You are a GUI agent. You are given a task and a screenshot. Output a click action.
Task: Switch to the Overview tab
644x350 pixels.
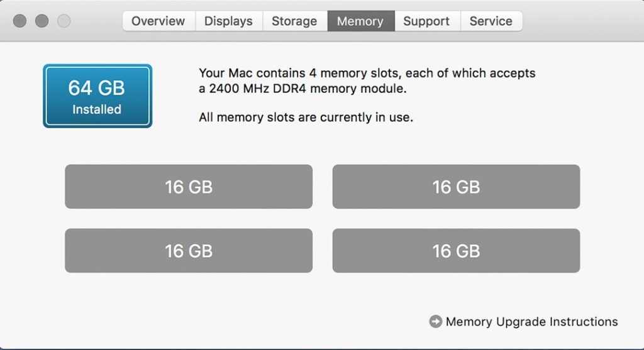(x=159, y=21)
